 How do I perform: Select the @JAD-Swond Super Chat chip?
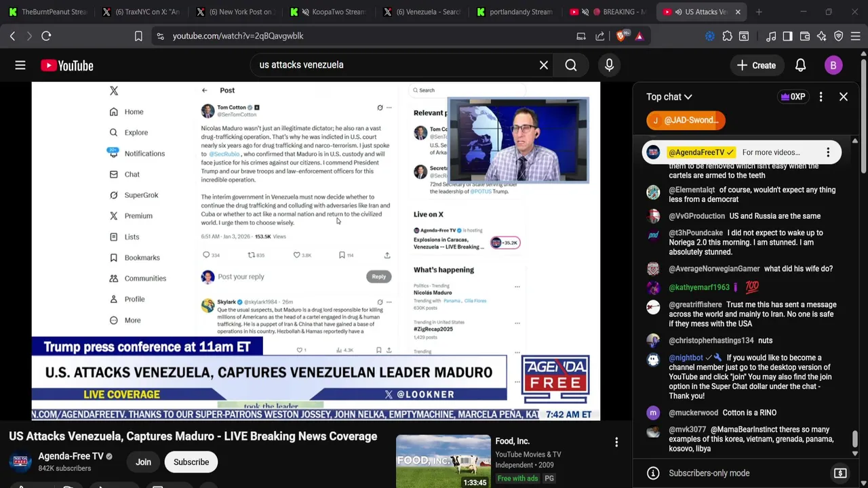pyautogui.click(x=686, y=120)
